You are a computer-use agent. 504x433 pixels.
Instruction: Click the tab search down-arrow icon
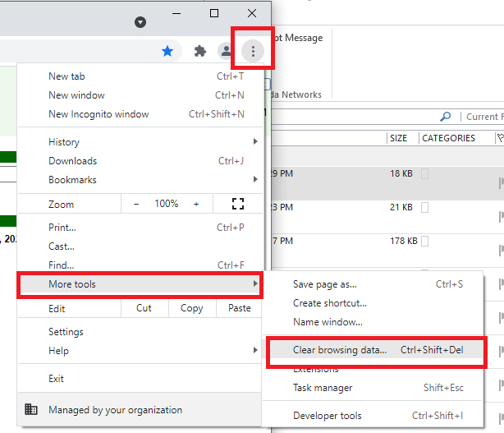coord(140,21)
